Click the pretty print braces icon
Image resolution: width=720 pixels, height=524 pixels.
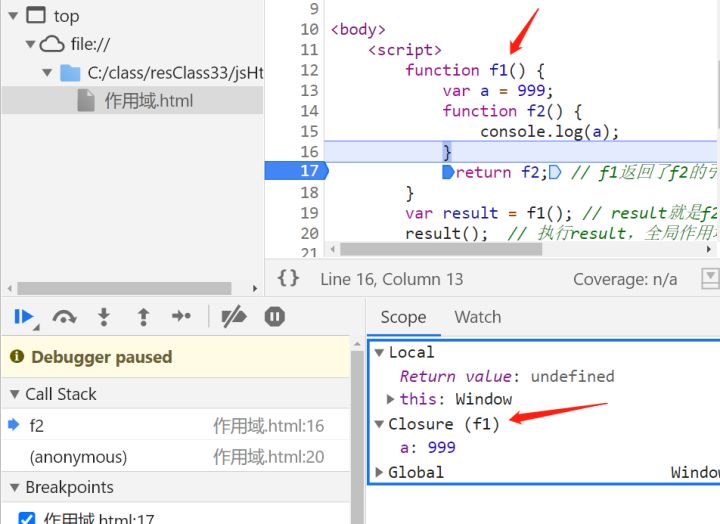pos(288,278)
